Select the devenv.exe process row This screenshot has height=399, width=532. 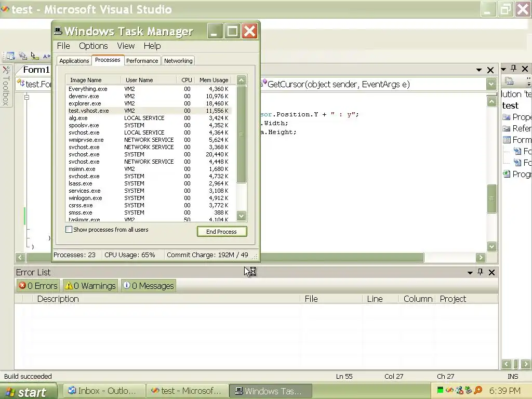pyautogui.click(x=149, y=96)
